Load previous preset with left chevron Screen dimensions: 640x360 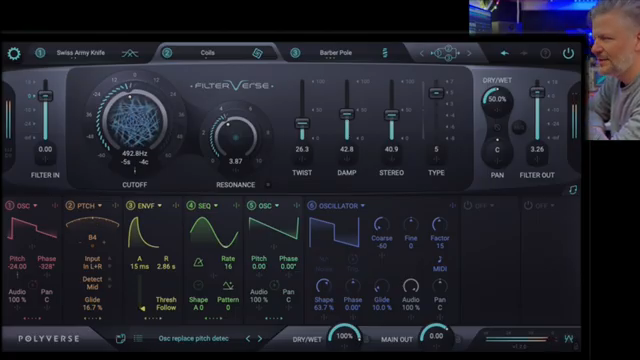point(248,339)
